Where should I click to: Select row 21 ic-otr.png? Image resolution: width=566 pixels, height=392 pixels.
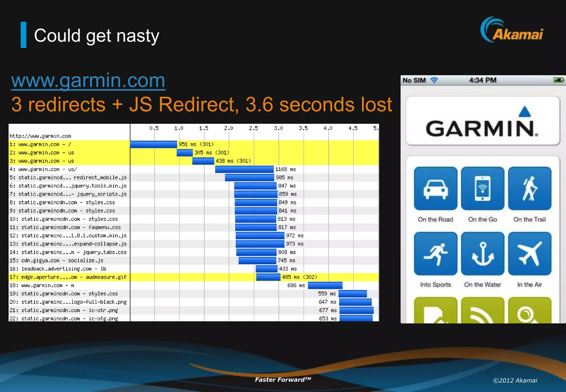pos(193,310)
